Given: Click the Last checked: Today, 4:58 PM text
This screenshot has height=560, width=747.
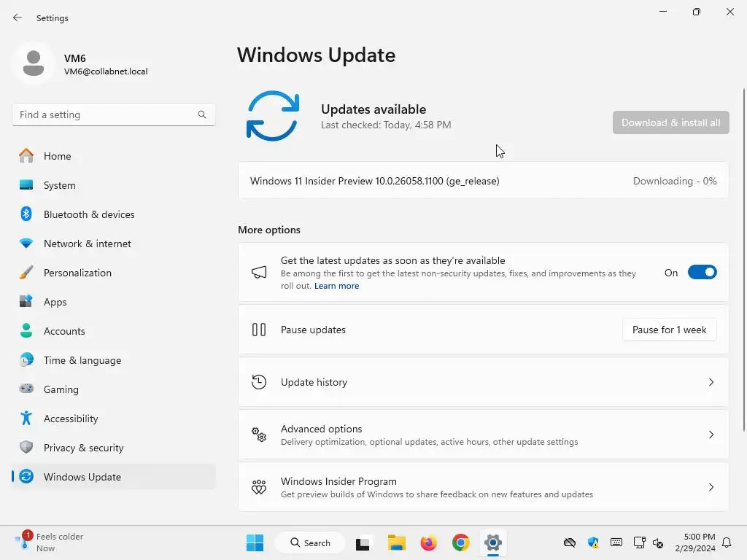Looking at the screenshot, I should click(x=386, y=125).
